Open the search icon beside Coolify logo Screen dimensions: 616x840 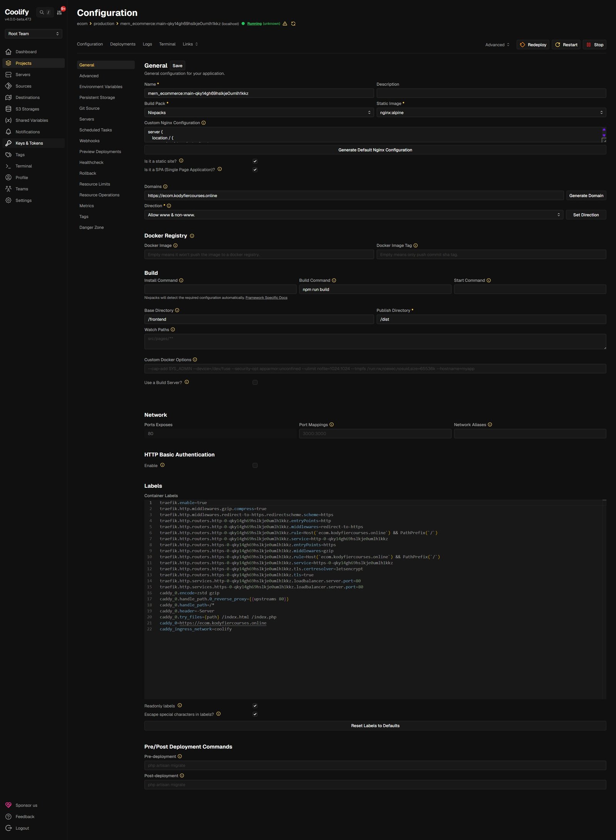[42, 12]
